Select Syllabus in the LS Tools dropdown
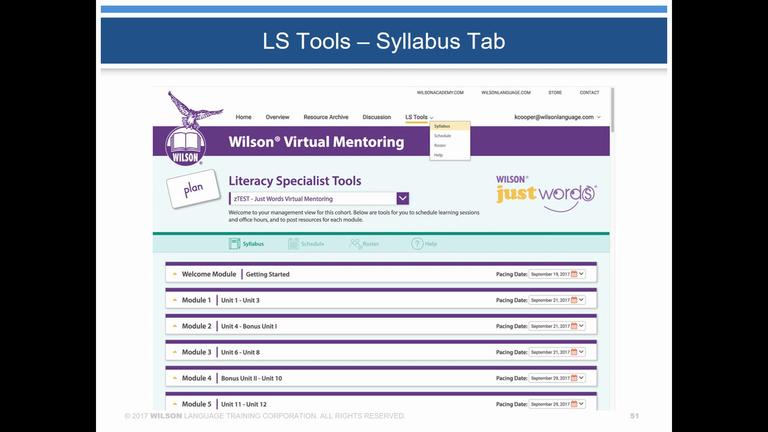Screen dimensions: 768x432 coord(450,126)
